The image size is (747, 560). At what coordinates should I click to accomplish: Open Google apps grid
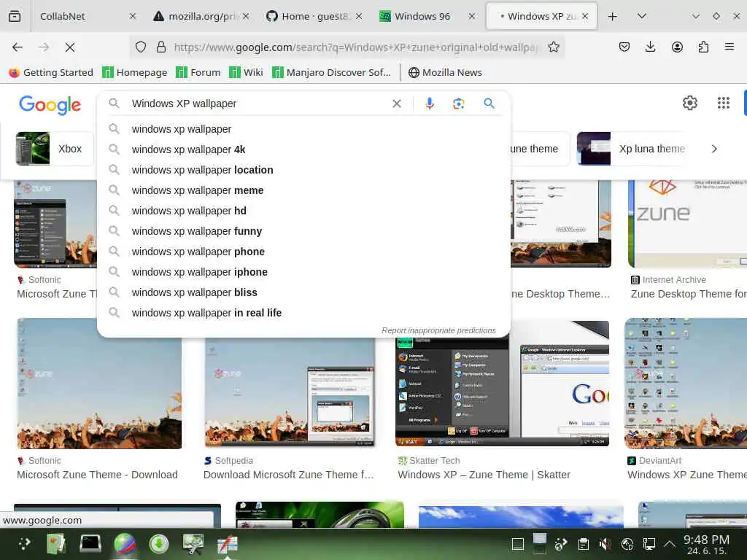[723, 103]
